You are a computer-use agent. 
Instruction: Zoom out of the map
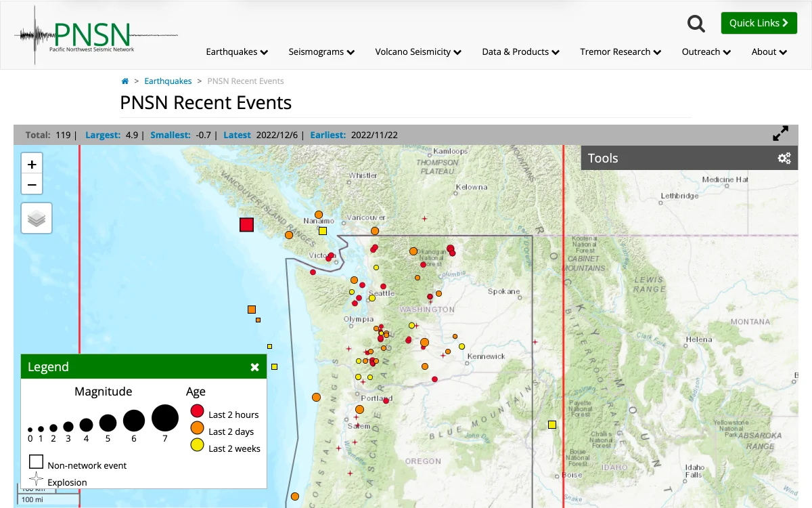point(32,184)
